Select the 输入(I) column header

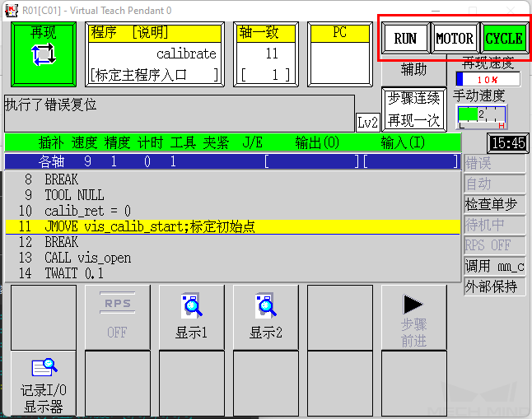(x=403, y=142)
